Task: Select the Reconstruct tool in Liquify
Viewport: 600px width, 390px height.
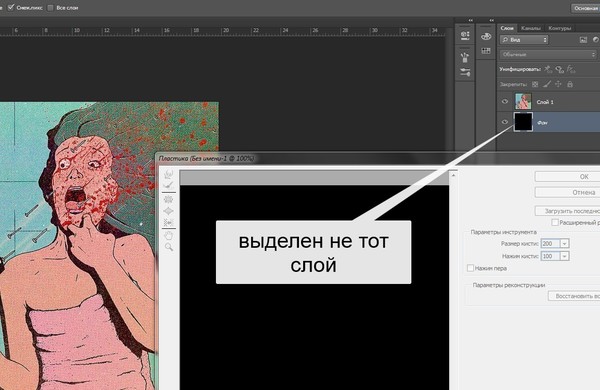Action: tap(168, 186)
